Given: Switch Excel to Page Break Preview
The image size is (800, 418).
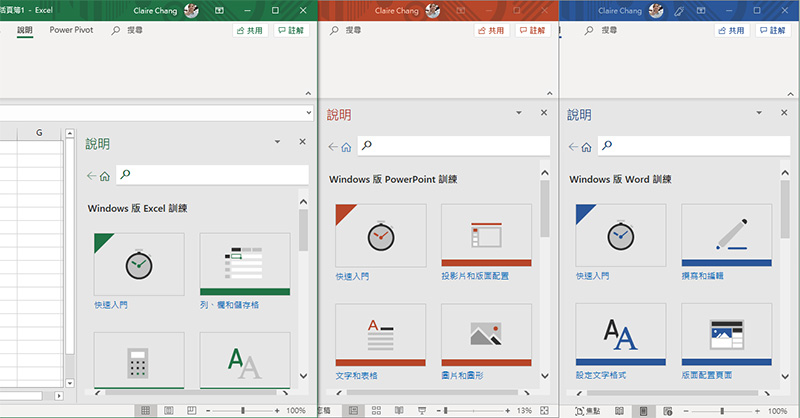Looking at the screenshot, I should (191, 410).
